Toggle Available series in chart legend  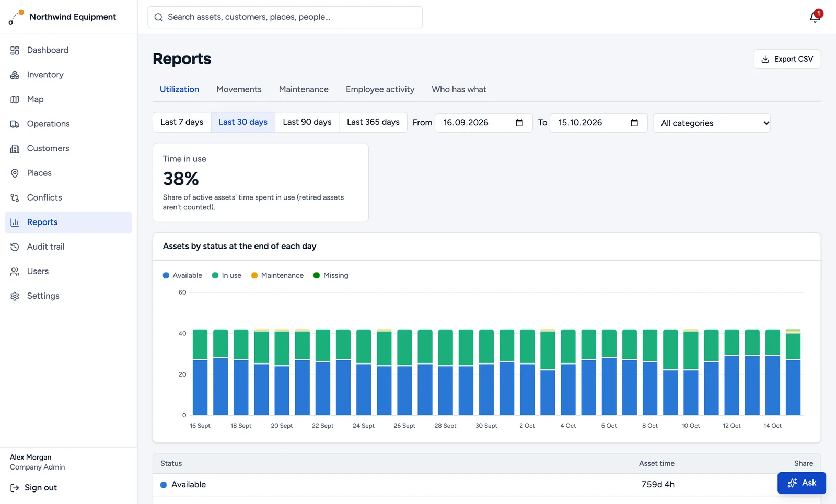(182, 275)
